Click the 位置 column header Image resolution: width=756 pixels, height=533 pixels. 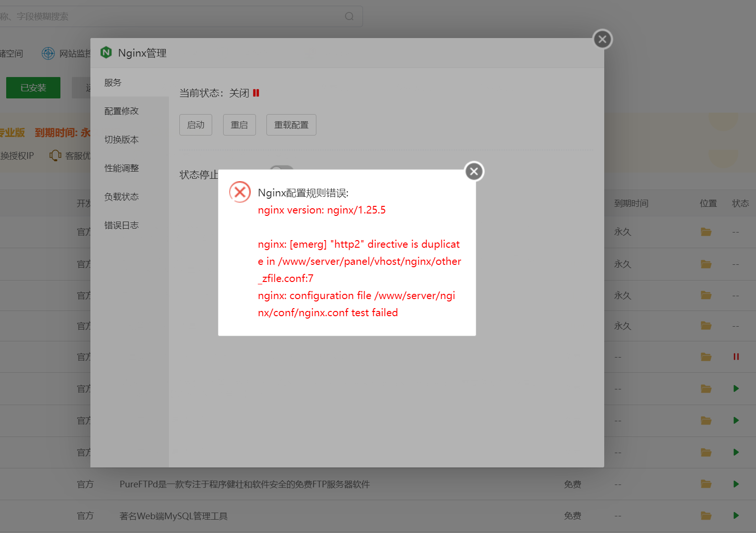point(708,204)
